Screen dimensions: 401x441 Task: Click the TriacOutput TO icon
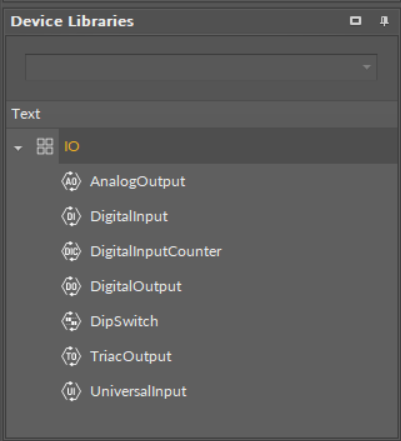point(71,356)
